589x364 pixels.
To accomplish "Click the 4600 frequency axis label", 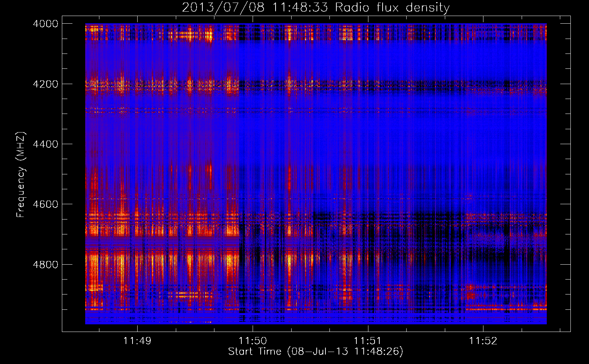I will tap(46, 204).
